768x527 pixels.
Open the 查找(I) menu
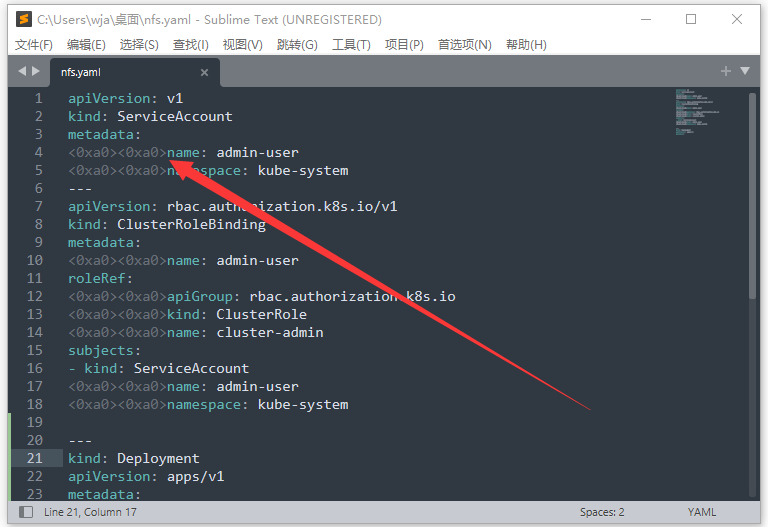click(x=191, y=45)
